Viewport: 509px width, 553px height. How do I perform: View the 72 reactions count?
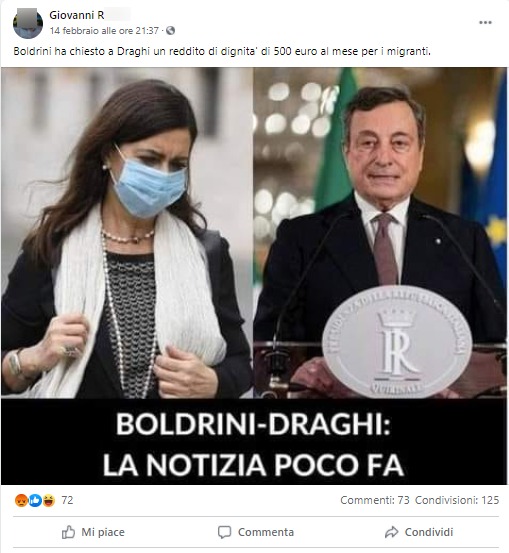pyautogui.click(x=67, y=500)
